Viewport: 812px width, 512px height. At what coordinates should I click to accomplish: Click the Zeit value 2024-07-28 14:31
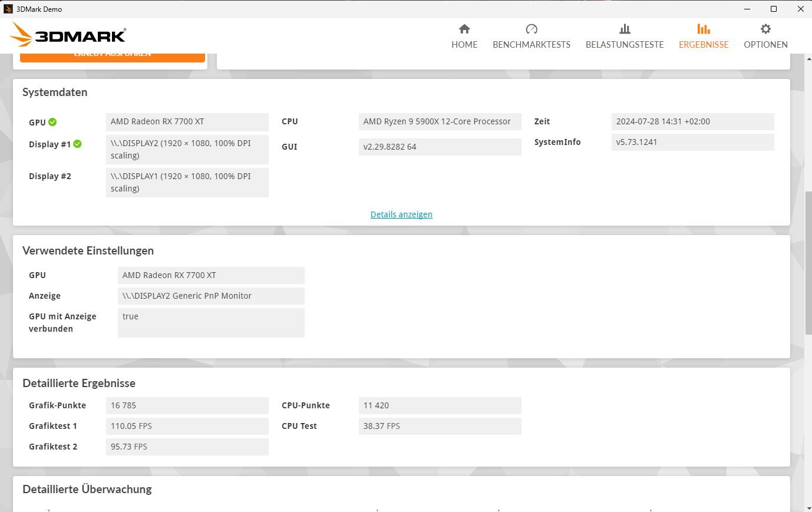click(x=693, y=121)
